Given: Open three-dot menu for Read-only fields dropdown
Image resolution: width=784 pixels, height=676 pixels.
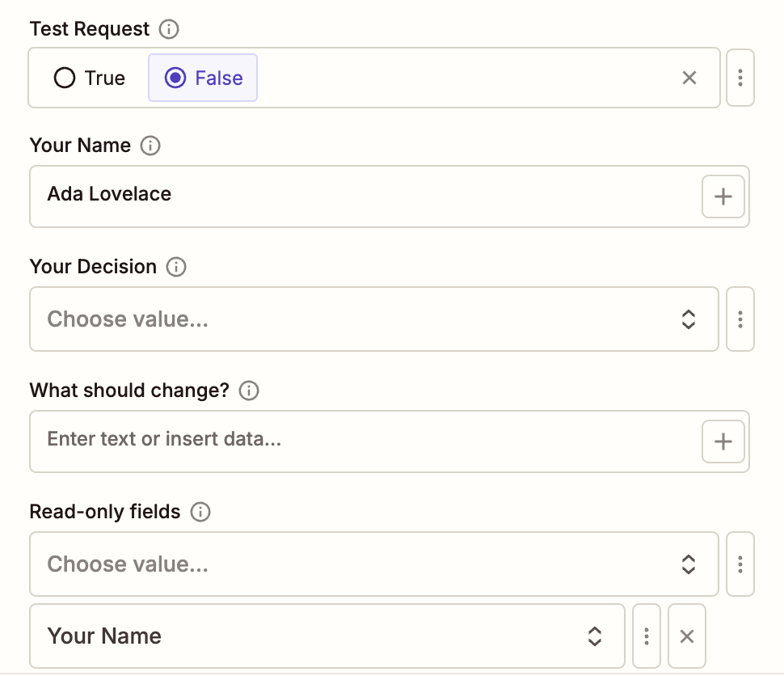Looking at the screenshot, I should [740, 564].
